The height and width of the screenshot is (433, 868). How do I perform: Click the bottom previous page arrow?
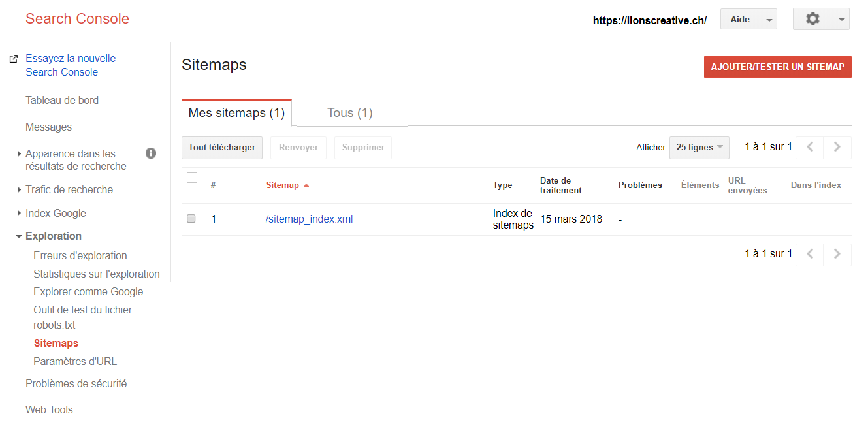click(x=810, y=255)
